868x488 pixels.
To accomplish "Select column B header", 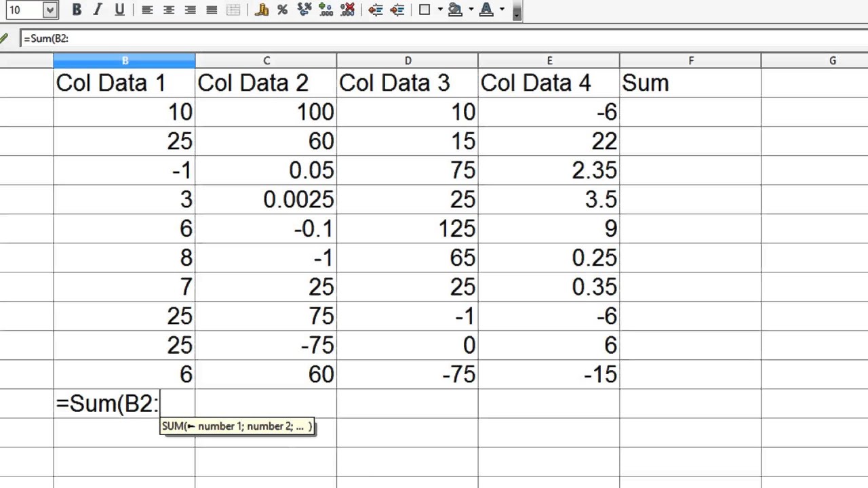I will (x=125, y=61).
